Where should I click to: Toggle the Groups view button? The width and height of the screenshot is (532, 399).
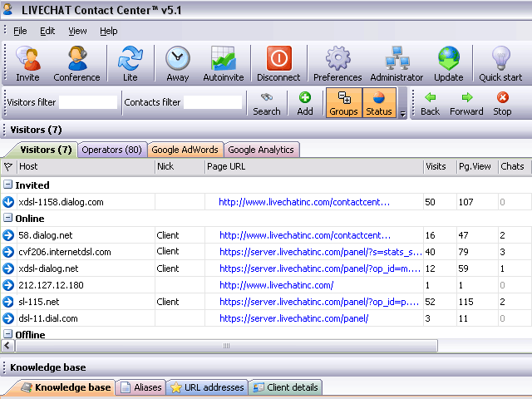coord(343,103)
